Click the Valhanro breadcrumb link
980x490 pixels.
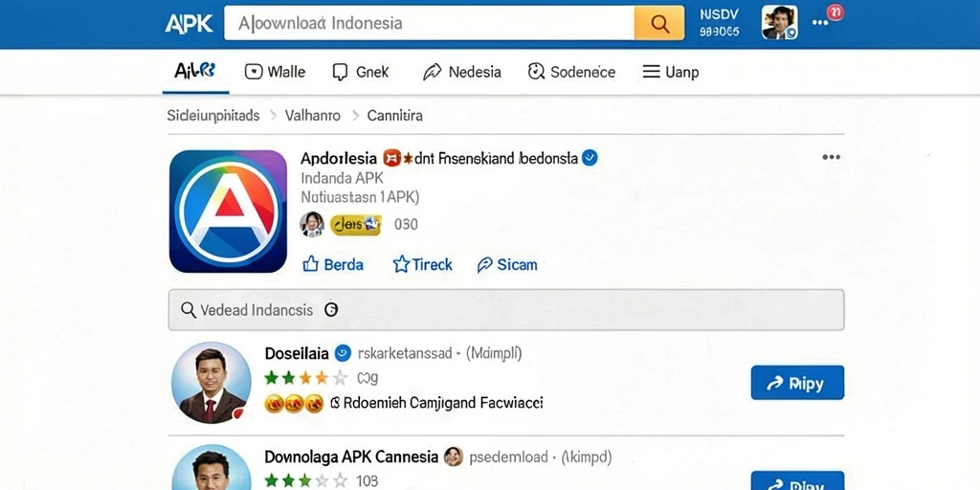[313, 115]
